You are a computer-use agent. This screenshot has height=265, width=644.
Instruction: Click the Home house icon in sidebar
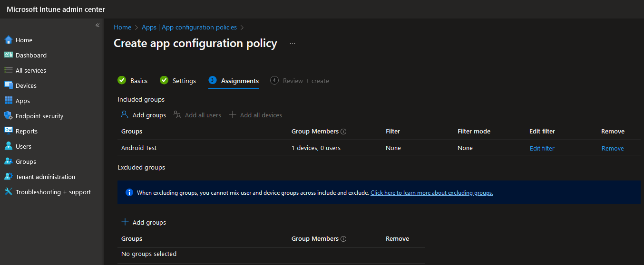pos(8,40)
